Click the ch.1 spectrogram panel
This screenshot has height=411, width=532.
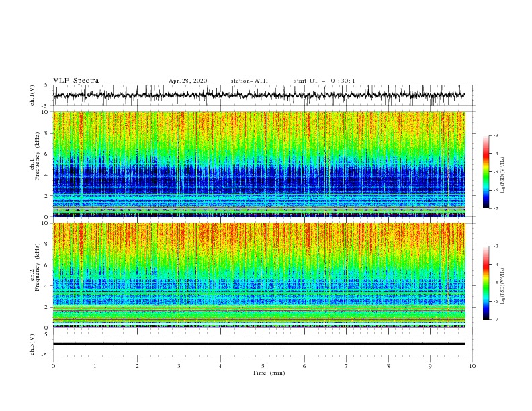(x=259, y=164)
